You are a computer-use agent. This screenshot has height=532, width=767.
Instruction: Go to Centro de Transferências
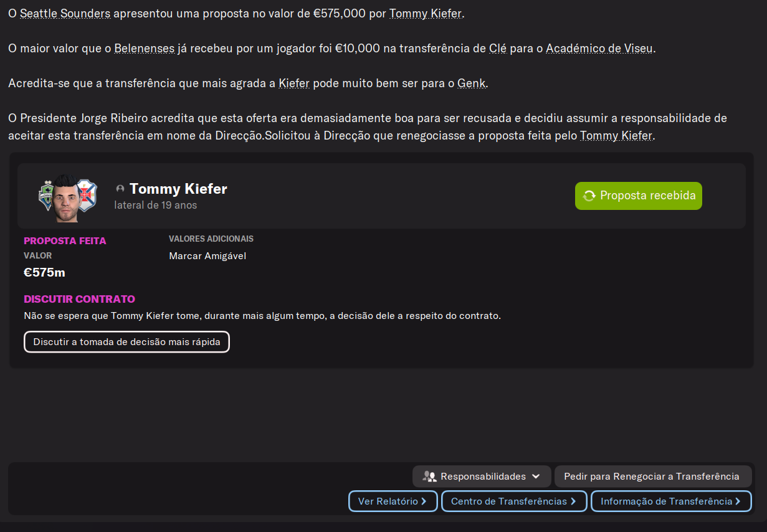(514, 501)
